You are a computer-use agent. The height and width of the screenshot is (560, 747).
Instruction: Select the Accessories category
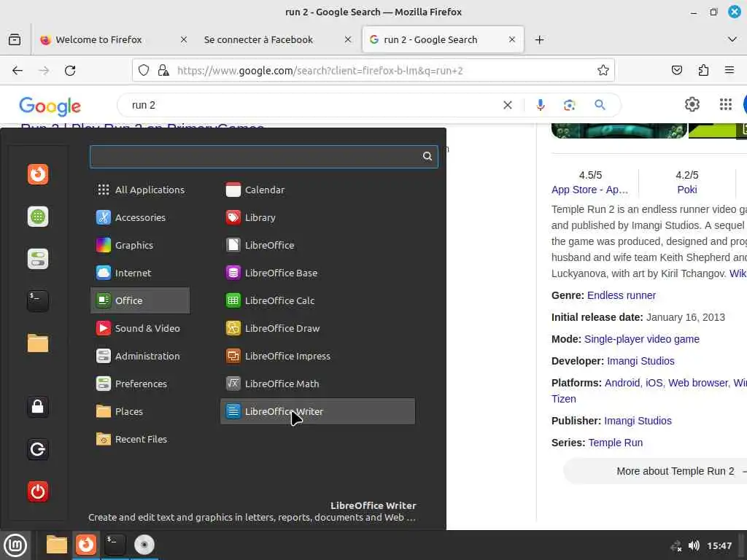[140, 217]
